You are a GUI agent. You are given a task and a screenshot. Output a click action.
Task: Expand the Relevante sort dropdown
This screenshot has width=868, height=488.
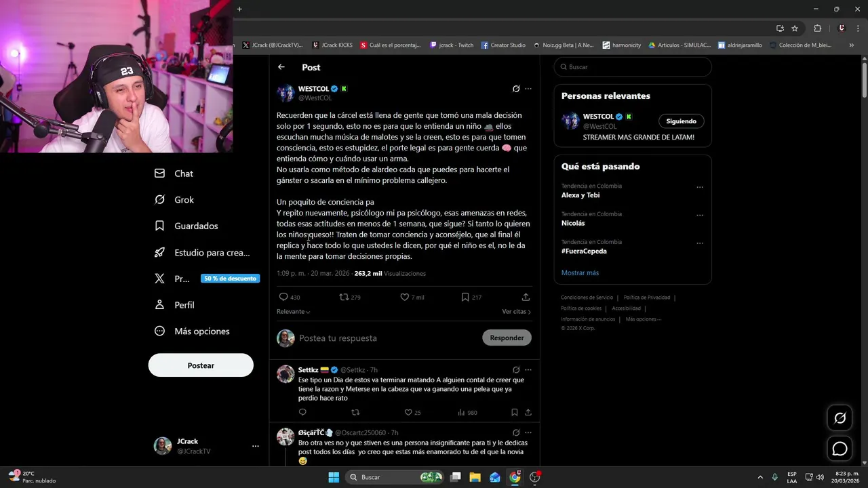[x=293, y=312]
